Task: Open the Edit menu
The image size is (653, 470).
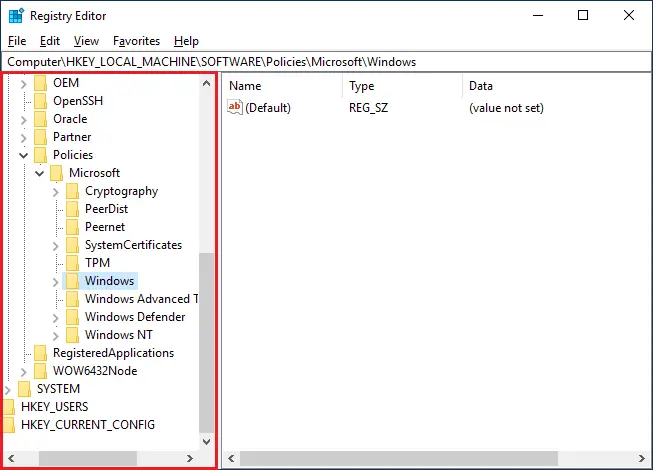Action: (50, 41)
